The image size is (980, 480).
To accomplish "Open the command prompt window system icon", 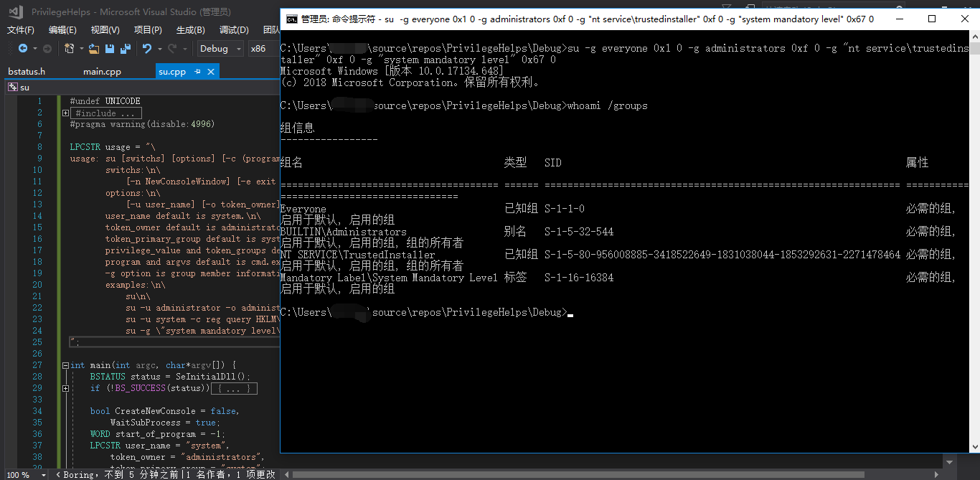I will click(x=291, y=19).
